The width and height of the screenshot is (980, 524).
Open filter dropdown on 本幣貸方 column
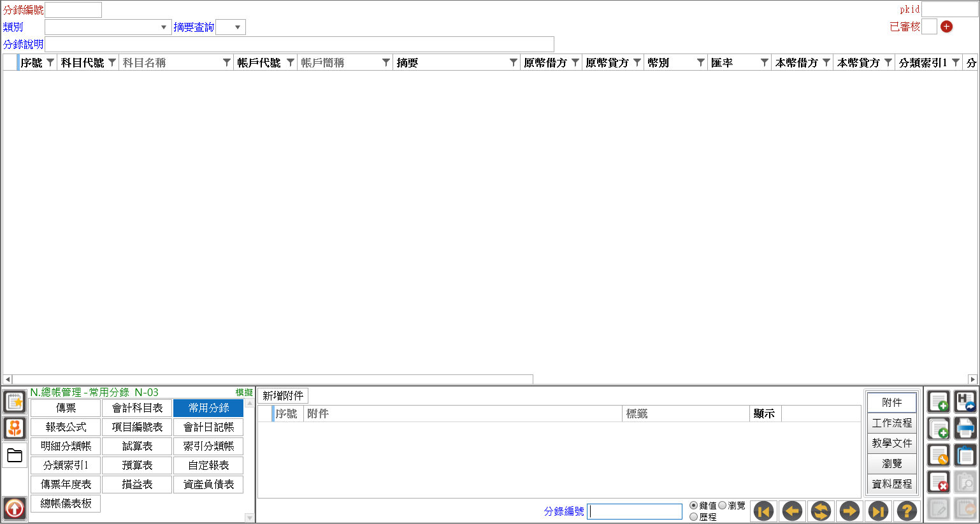[x=888, y=62]
